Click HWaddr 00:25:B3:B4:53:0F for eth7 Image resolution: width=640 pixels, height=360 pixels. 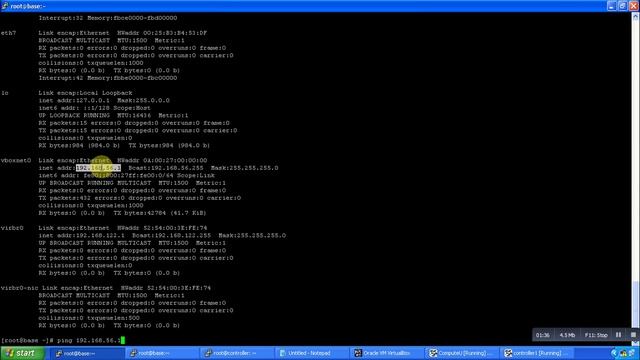pos(162,33)
